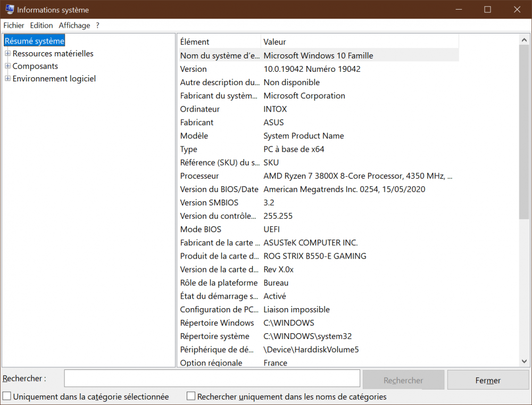Click the Rechercher button

coord(403,380)
